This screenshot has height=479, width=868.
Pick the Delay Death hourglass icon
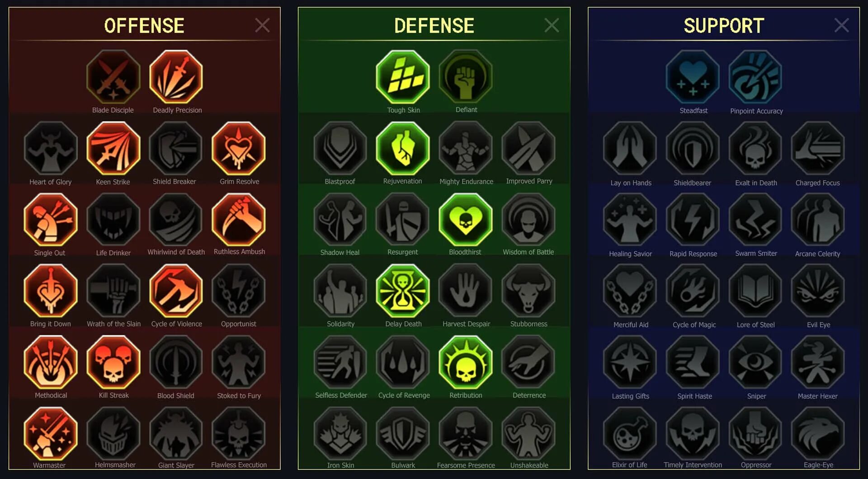click(x=403, y=291)
